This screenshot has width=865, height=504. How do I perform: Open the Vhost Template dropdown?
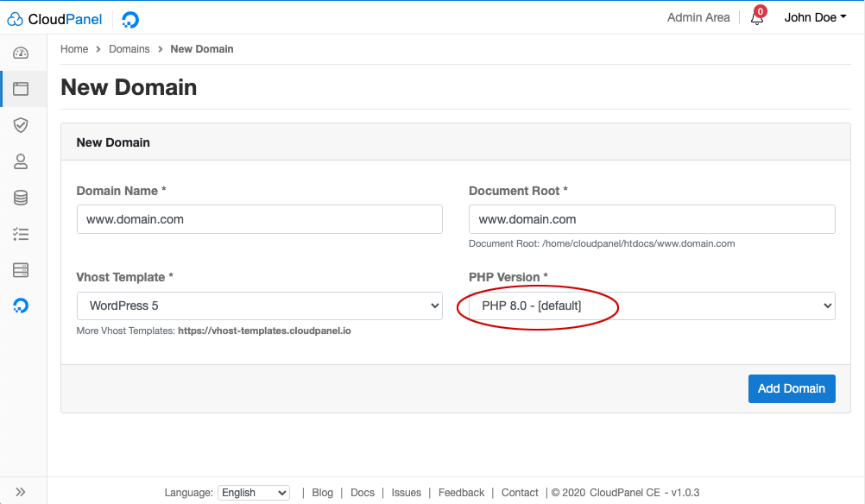click(259, 306)
